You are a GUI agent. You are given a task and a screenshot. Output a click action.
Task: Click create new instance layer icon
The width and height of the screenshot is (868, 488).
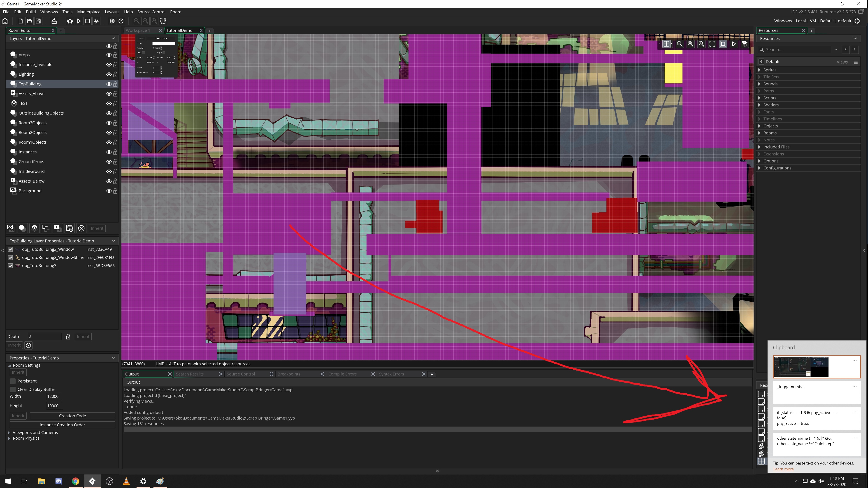tap(22, 228)
